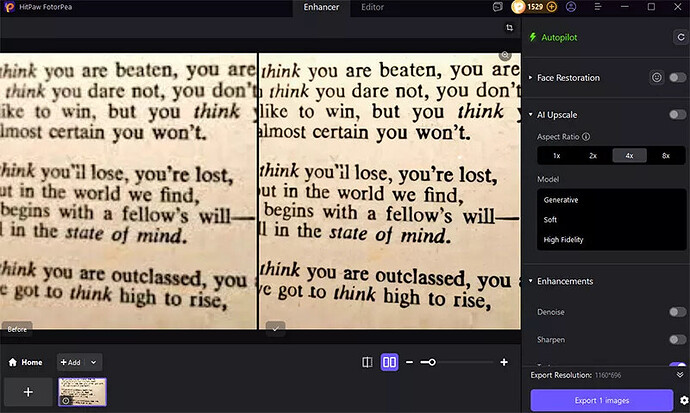Viewport: 690px width, 413px height.
Task: Toggle the Denoise enhancement switch
Action: point(678,312)
